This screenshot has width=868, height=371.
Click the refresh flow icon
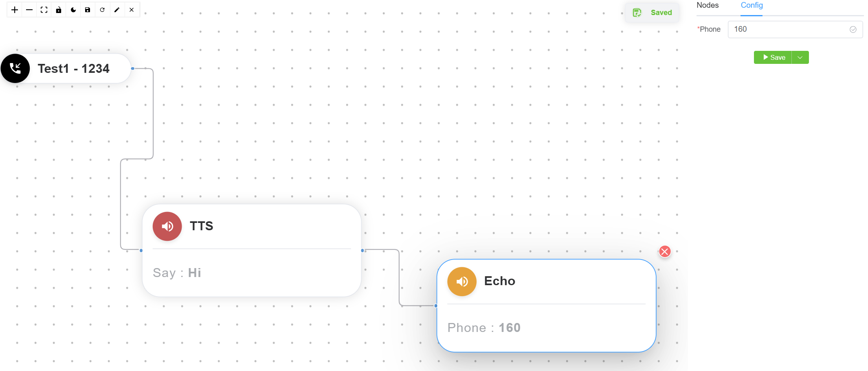(x=102, y=10)
